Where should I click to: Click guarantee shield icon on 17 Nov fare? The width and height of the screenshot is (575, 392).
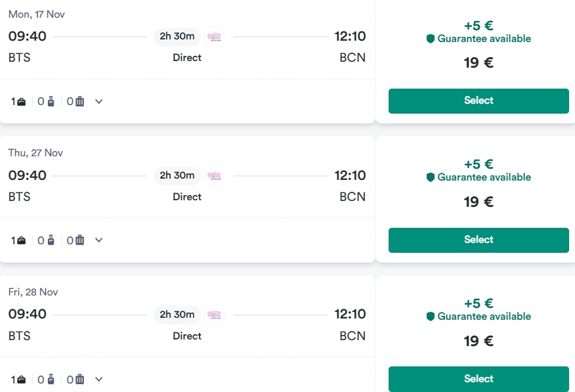pyautogui.click(x=431, y=39)
